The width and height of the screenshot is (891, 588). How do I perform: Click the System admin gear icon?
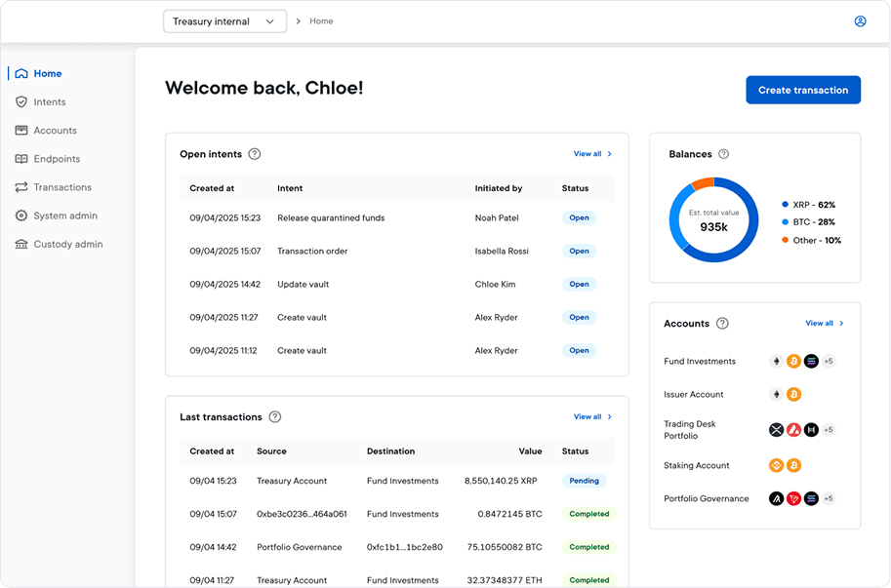[x=21, y=216]
